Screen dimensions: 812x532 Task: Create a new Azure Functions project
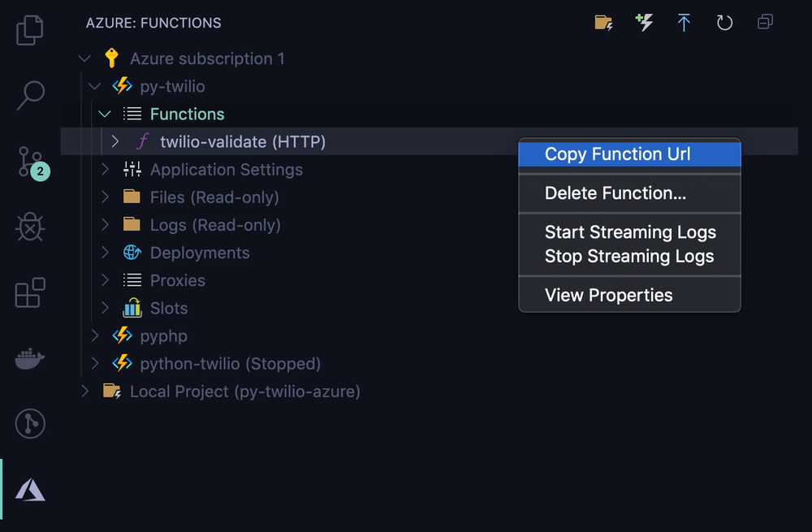point(603,21)
